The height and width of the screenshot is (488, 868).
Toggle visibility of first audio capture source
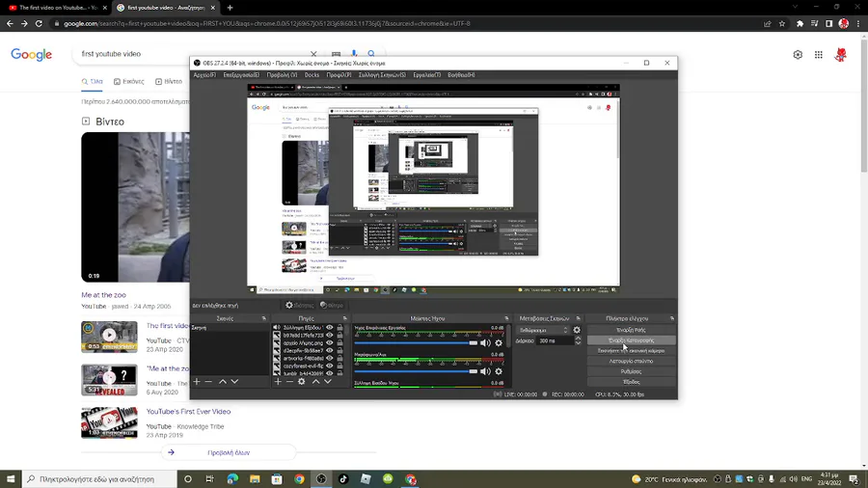[330, 328]
